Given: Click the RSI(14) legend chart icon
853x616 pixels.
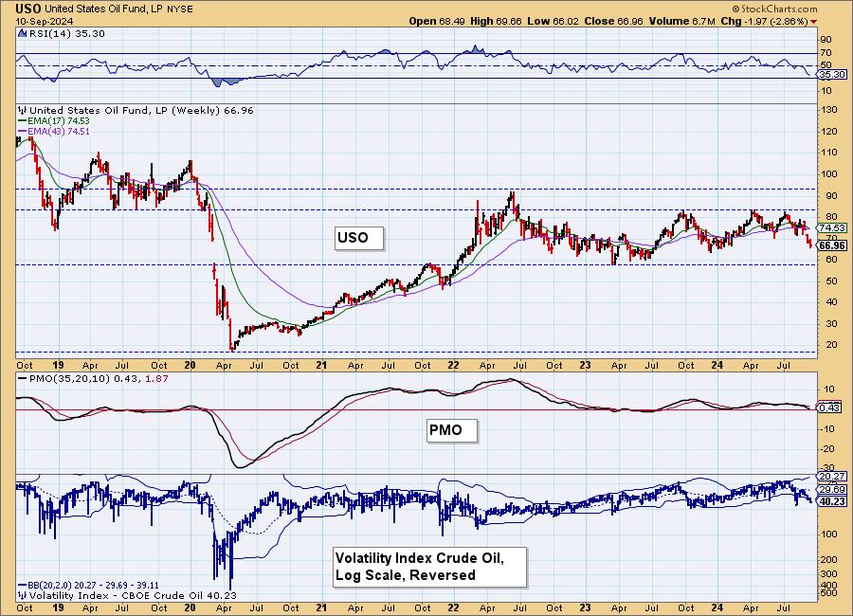Looking at the screenshot, I should [x=23, y=33].
